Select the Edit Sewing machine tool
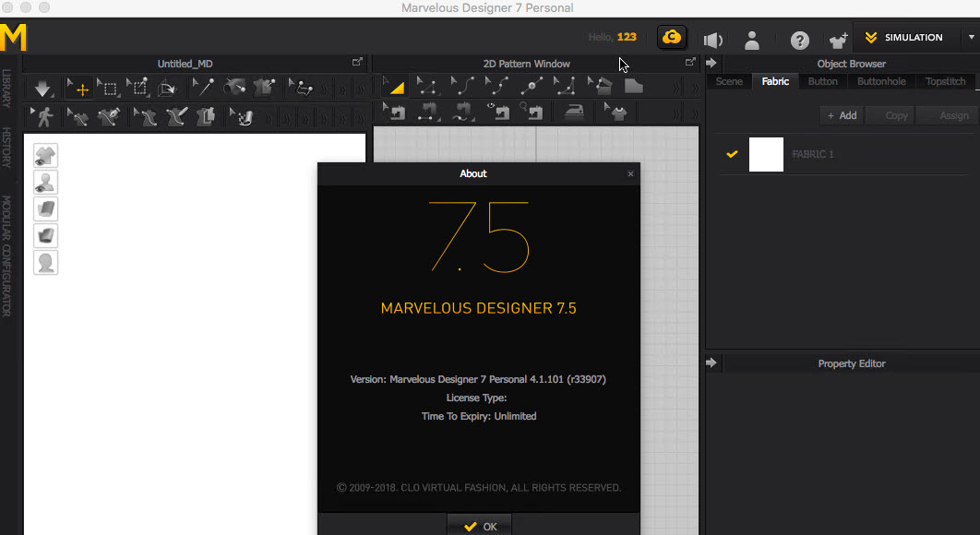The image size is (980, 535). point(394,113)
